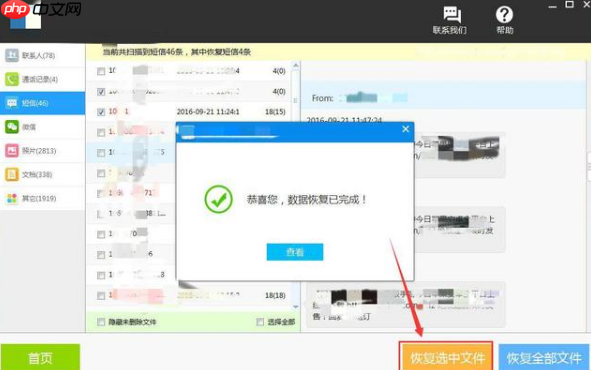Viewport: 591px width, 370px height.
Task: Click the pink photos icon
Action: point(12,151)
